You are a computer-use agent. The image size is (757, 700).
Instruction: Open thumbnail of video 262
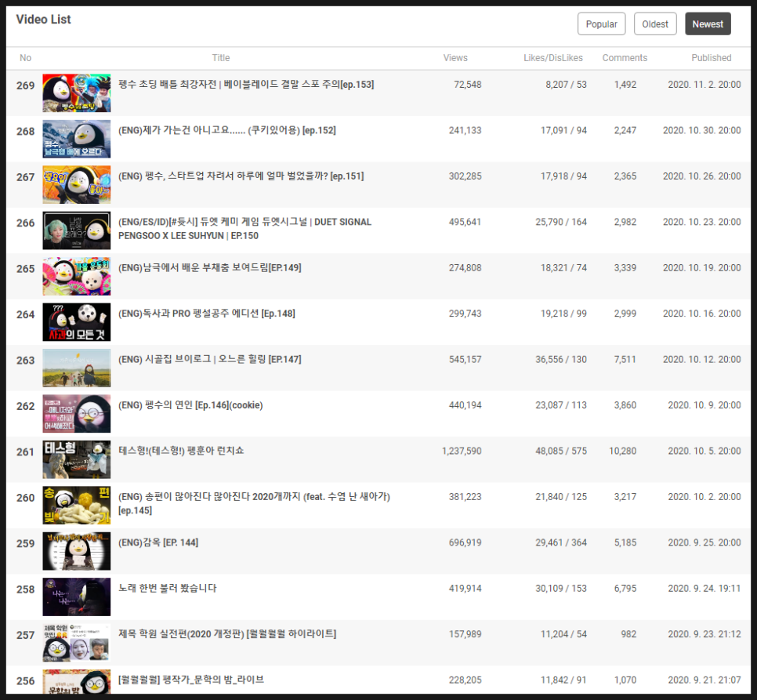76,414
